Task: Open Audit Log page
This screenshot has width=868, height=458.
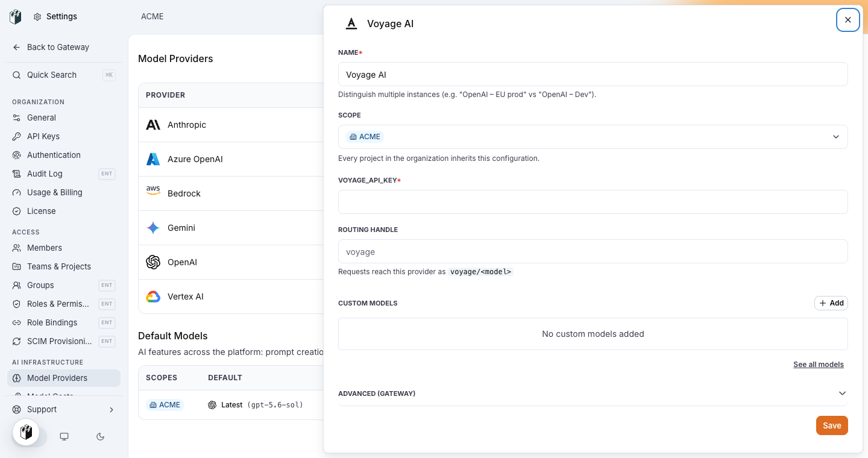Action: [x=64, y=174]
